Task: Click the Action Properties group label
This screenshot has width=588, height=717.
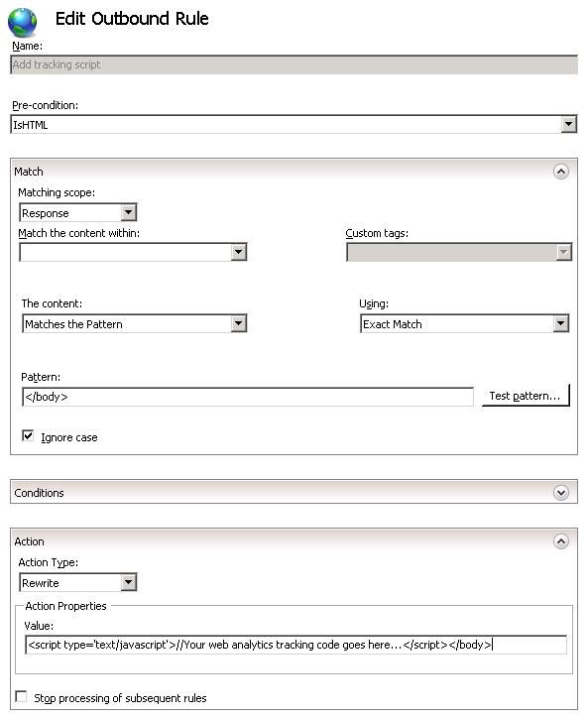Action: pyautogui.click(x=65, y=606)
